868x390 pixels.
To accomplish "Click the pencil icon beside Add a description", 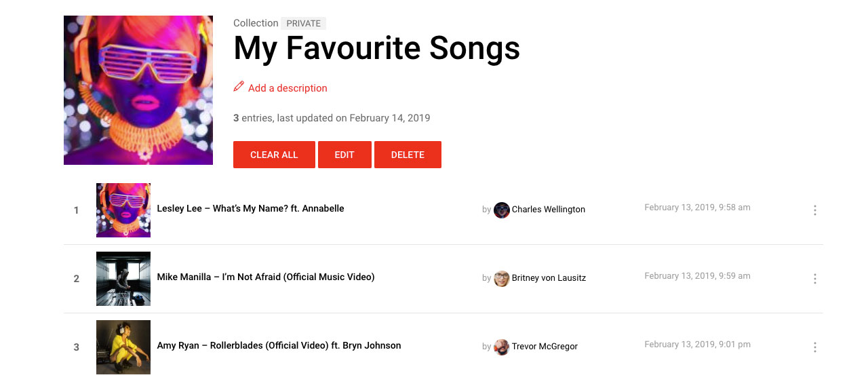I will tap(239, 87).
